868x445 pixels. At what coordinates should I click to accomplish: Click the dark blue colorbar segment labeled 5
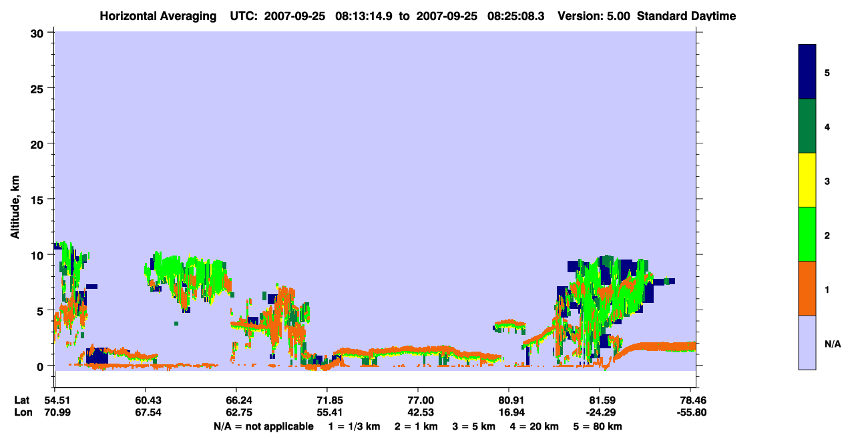click(807, 72)
